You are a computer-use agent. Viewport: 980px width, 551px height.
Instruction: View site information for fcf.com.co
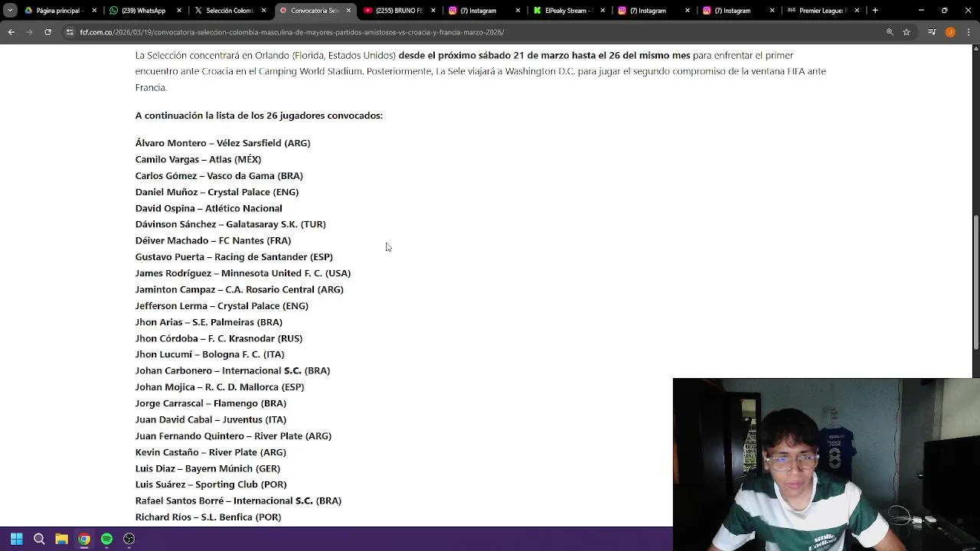pos(70,32)
